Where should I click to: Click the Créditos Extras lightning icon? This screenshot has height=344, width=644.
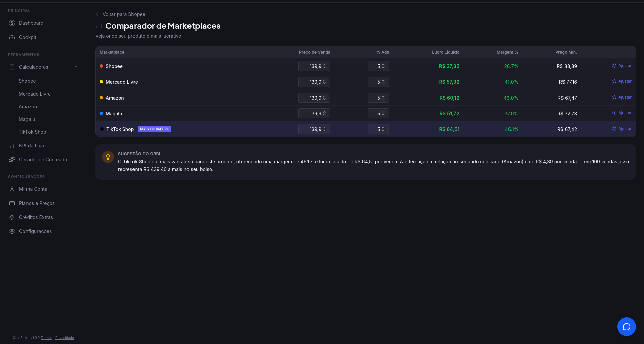(12, 217)
